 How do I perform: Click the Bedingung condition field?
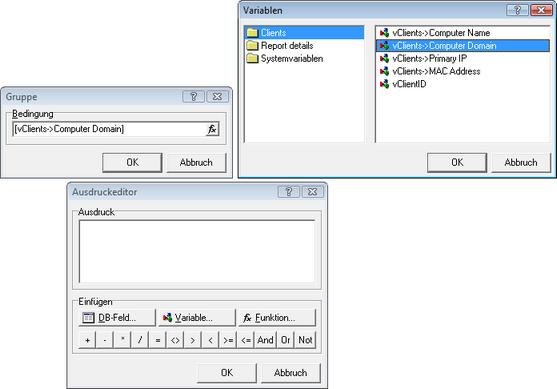coord(109,129)
